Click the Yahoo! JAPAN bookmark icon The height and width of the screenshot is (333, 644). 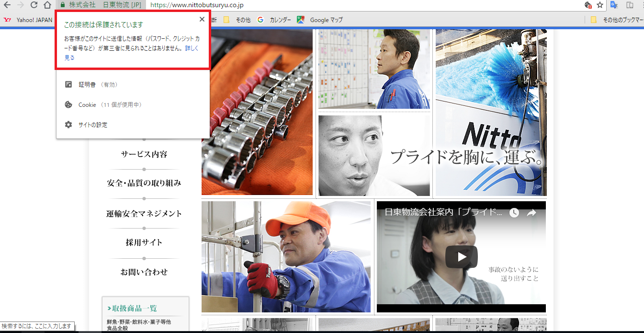click(x=7, y=20)
